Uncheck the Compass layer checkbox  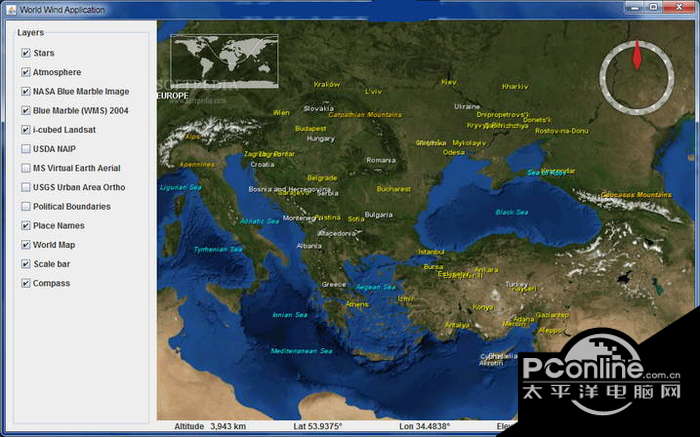tap(26, 283)
